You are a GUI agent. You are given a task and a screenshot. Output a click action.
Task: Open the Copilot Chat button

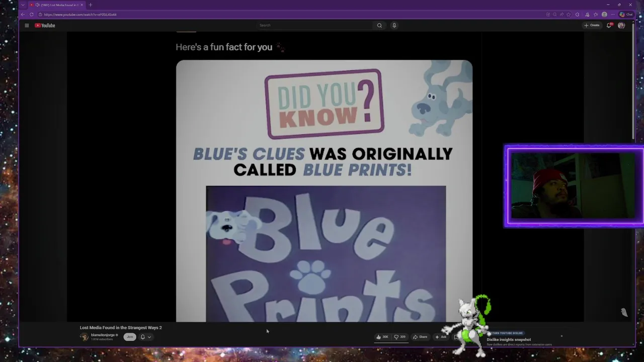pyautogui.click(x=626, y=15)
